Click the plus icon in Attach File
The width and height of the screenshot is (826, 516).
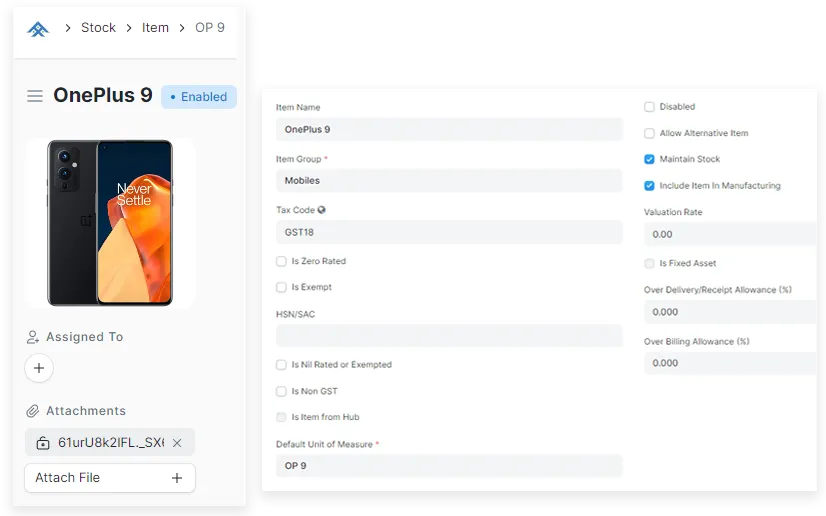click(x=177, y=478)
